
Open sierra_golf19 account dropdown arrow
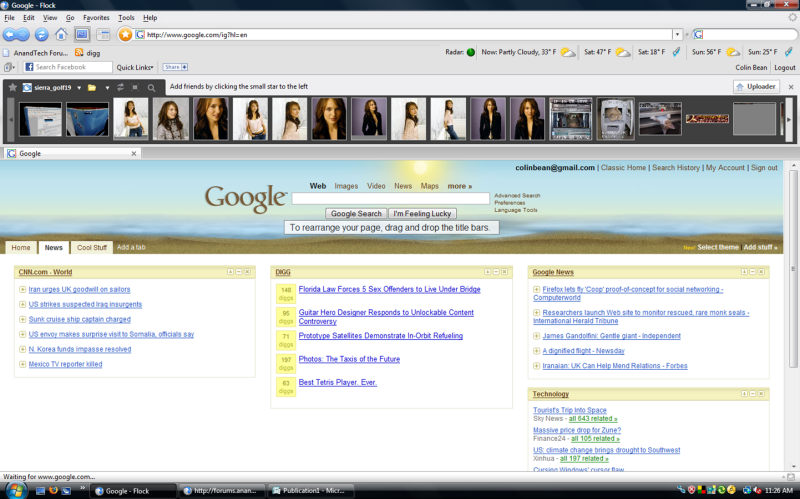tap(79, 88)
